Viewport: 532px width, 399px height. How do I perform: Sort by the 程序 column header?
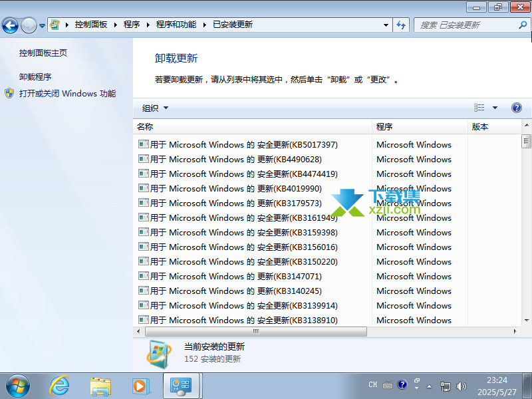(420, 127)
